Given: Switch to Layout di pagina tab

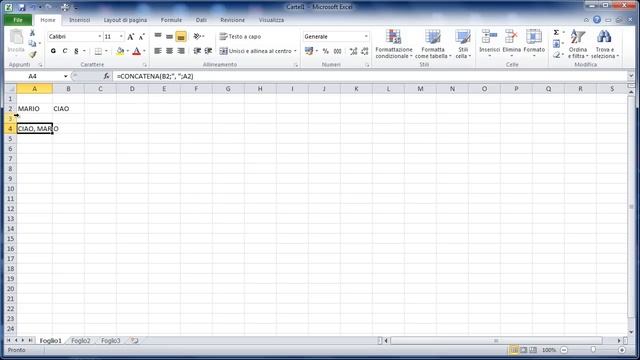Looking at the screenshot, I should point(125,20).
